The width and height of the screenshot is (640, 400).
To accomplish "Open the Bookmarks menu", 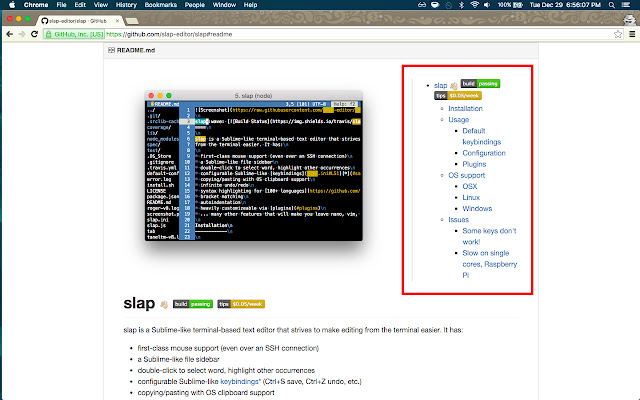I will coord(161,5).
